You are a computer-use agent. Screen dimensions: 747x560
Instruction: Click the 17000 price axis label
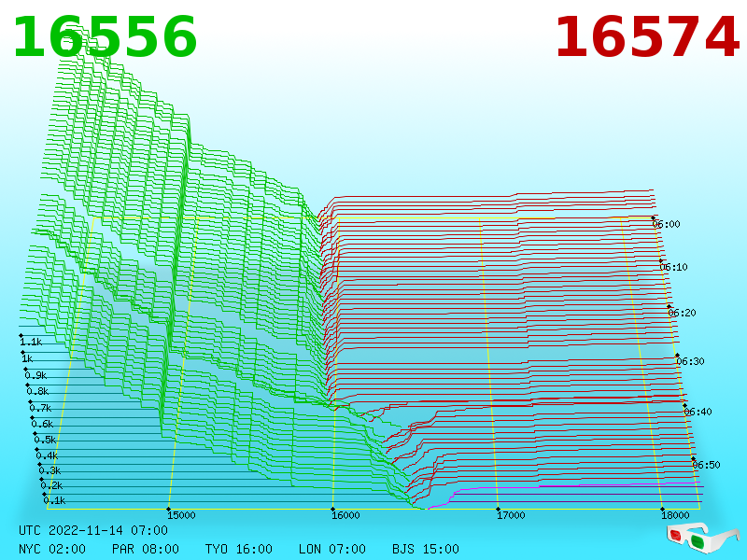511,515
